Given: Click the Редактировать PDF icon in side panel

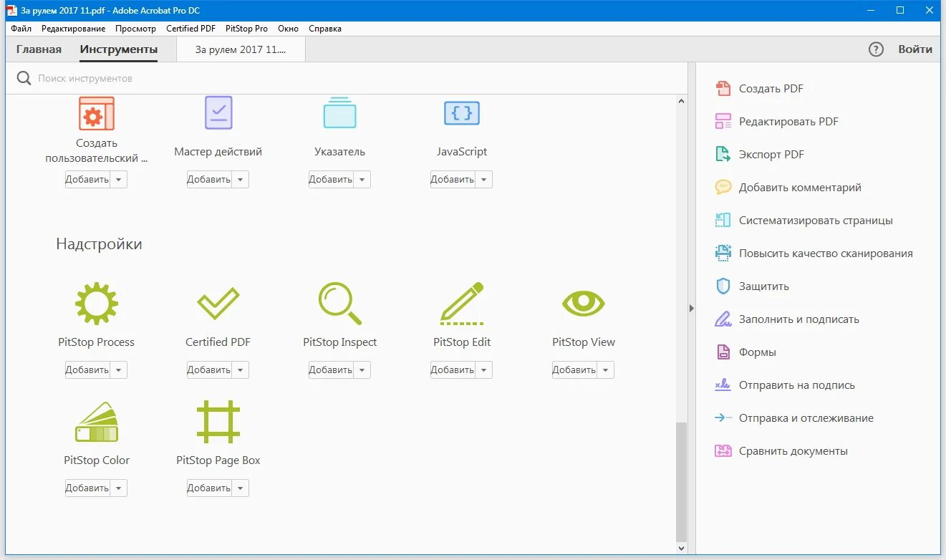Looking at the screenshot, I should tap(723, 122).
